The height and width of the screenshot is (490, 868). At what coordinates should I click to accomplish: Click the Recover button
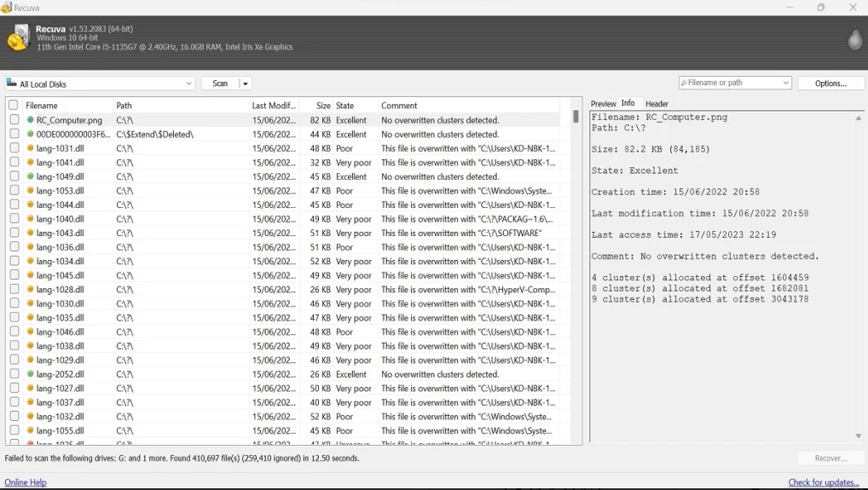pyautogui.click(x=830, y=458)
